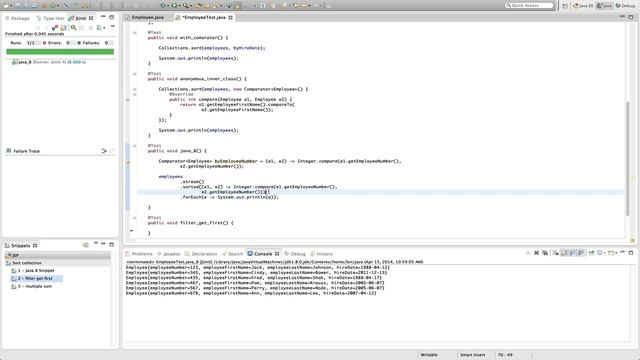Collapse the java_8 method fold marker

click(x=135, y=146)
